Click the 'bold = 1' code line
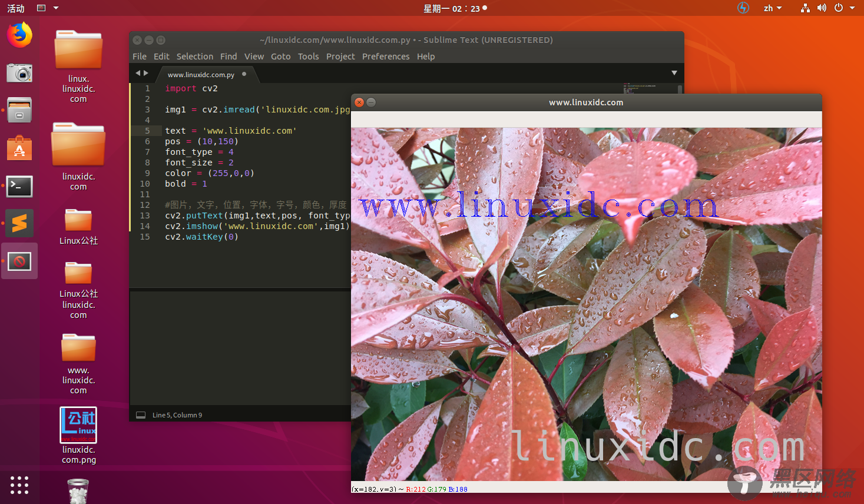Screen dimensions: 864x504 tap(186, 184)
